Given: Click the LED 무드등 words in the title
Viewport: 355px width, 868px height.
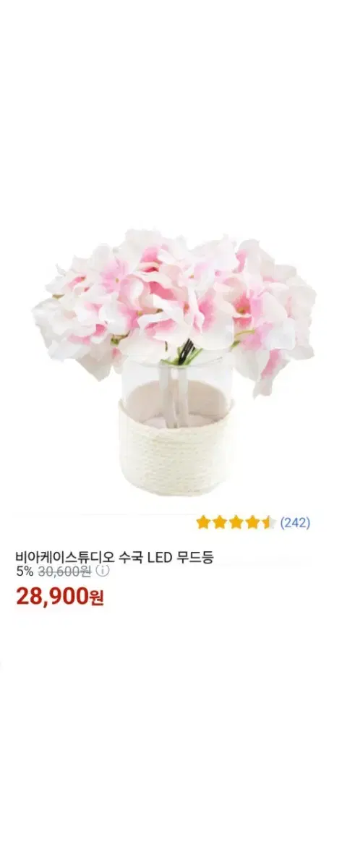Looking at the screenshot, I should [180, 557].
